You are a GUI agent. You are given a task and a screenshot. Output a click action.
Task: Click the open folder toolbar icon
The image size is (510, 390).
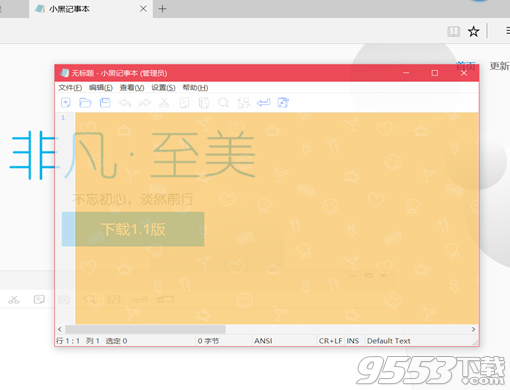pos(85,103)
